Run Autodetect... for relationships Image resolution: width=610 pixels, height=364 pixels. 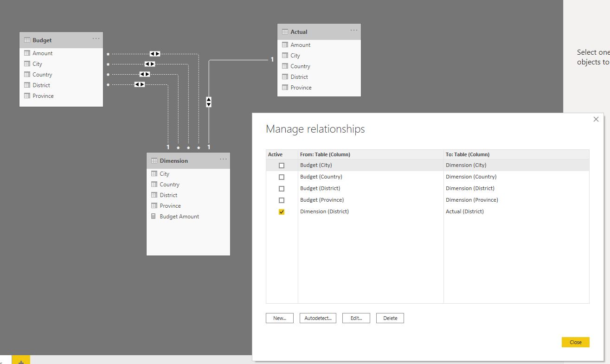[x=318, y=318]
